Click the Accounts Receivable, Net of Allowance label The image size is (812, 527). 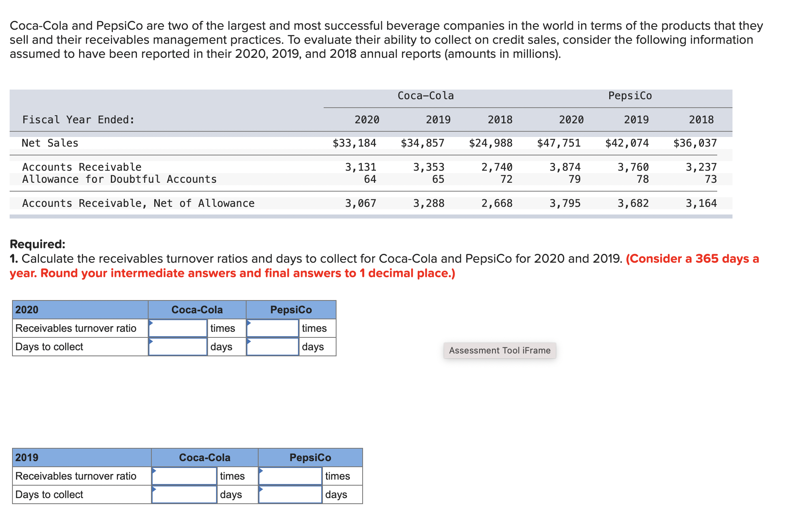point(138,203)
